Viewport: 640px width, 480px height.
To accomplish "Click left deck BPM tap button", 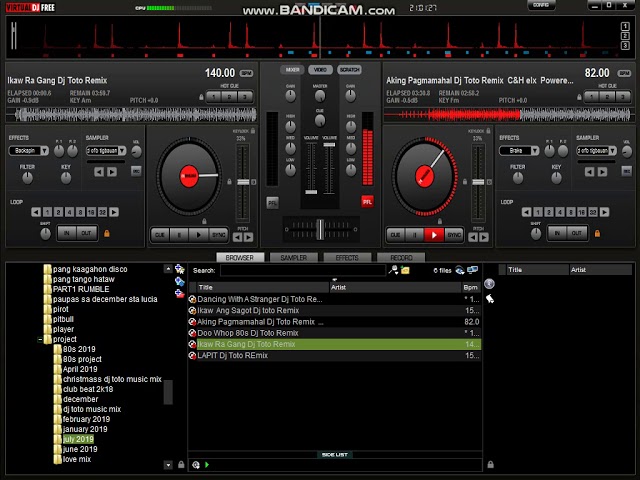I will 246,73.
